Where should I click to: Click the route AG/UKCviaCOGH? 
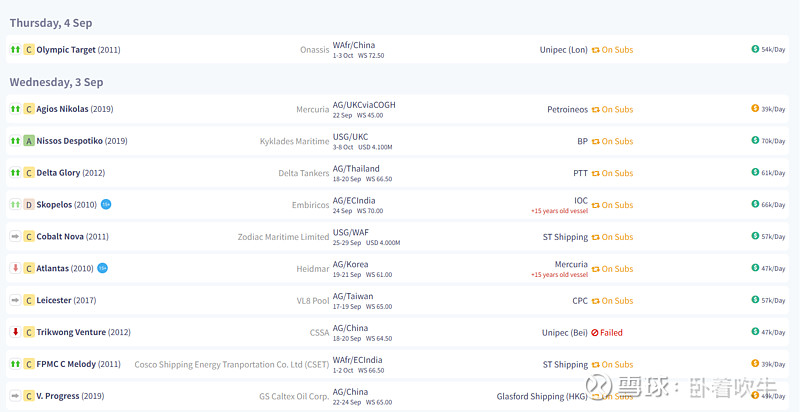click(364, 105)
